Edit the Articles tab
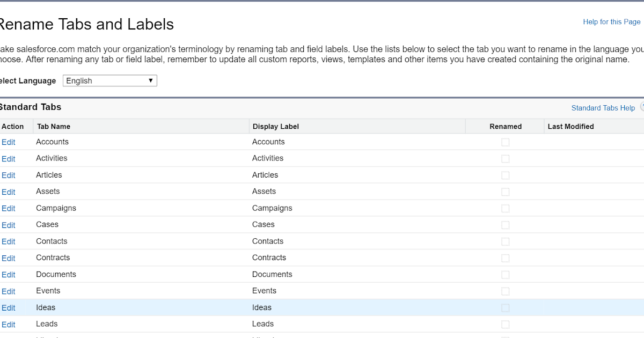 coord(8,175)
